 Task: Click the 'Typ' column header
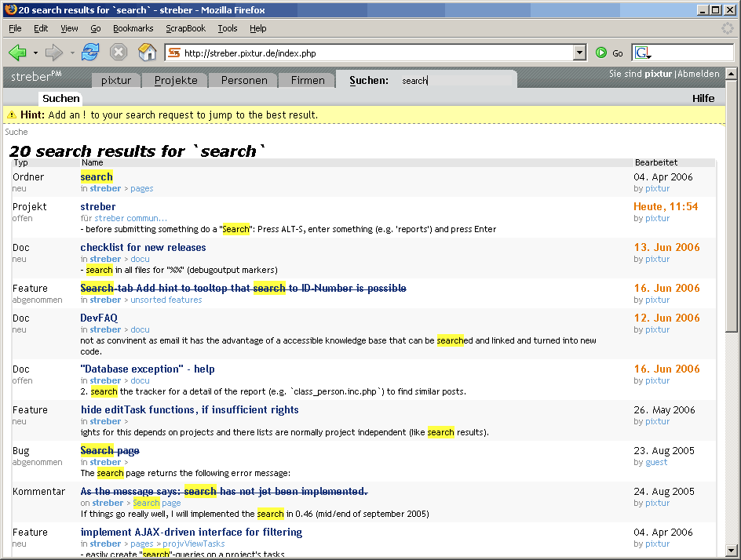tap(20, 162)
